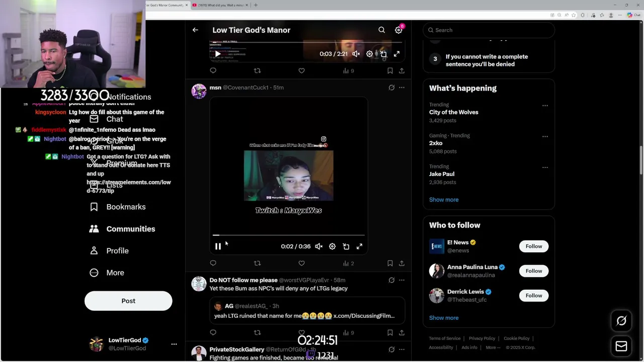Reply to the msn @CovenantCuck1 post
The width and height of the screenshot is (644, 362).
[213, 263]
